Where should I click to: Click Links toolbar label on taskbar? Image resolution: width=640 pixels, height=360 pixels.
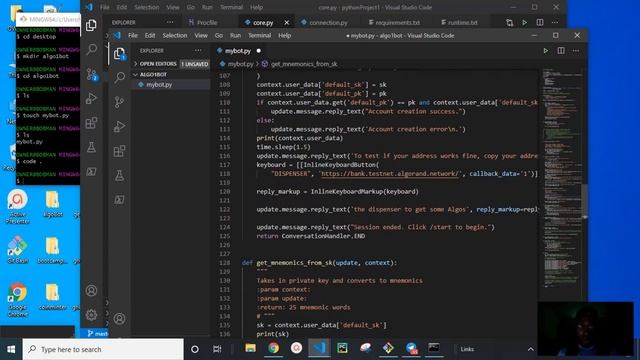467,349
